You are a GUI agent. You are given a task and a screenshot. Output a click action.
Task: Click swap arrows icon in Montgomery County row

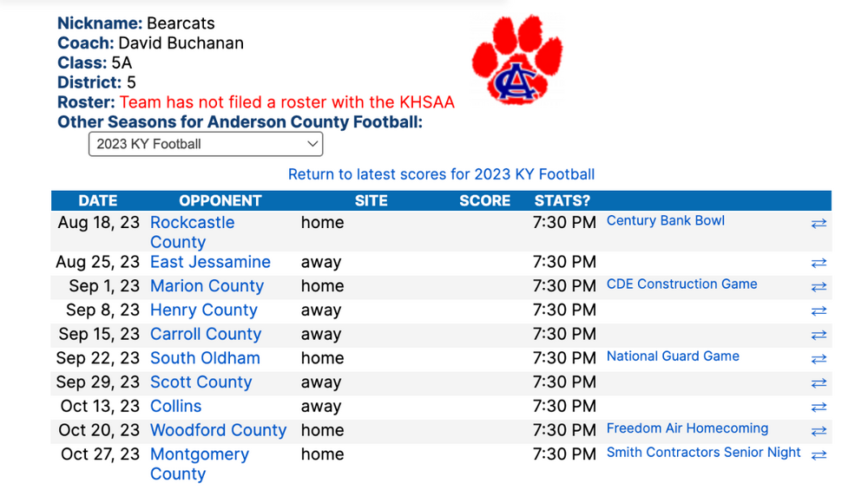[819, 455]
